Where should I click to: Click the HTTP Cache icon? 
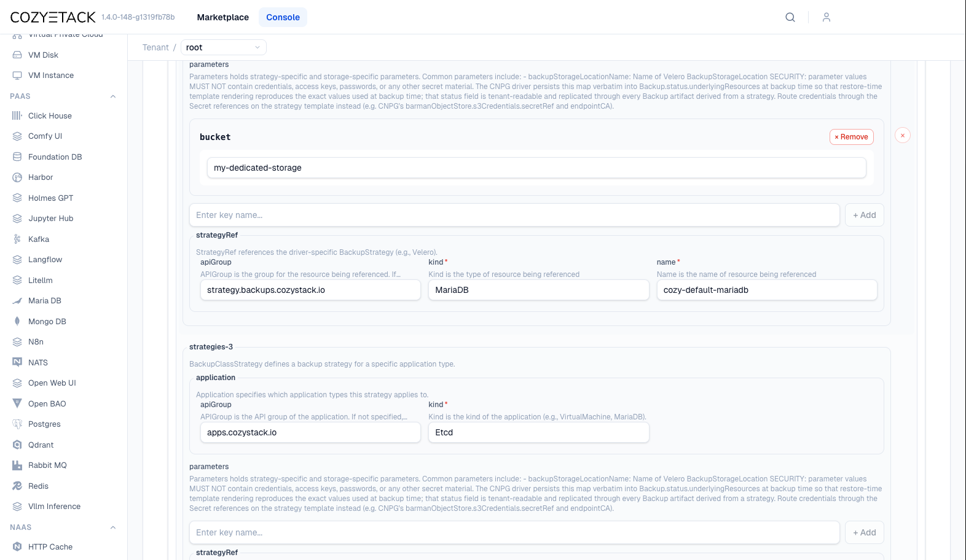pyautogui.click(x=17, y=547)
